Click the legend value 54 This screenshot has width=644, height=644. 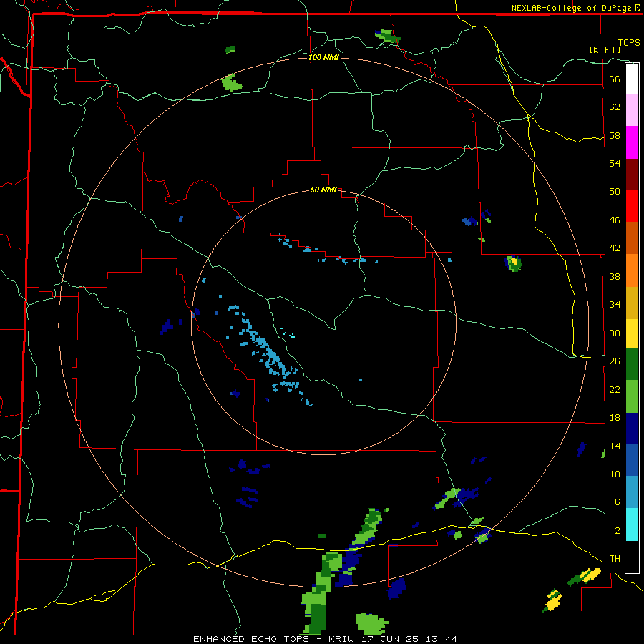click(615, 163)
